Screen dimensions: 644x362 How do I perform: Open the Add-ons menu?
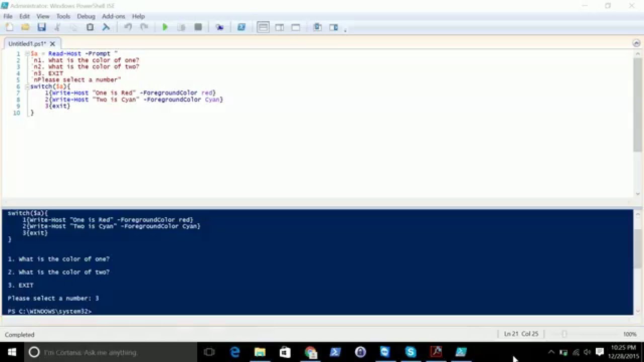point(113,16)
